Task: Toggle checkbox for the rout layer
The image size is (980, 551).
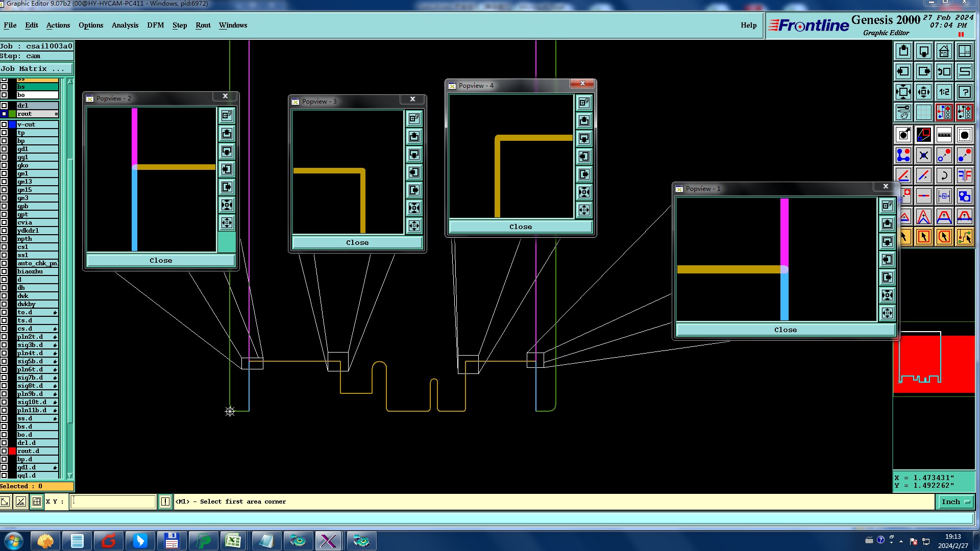Action: click(4, 114)
